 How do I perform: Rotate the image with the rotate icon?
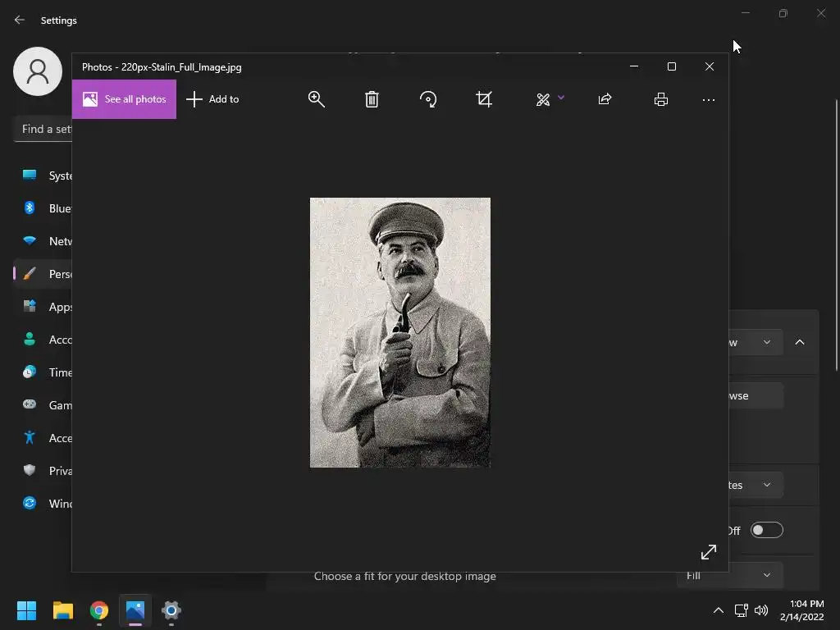click(x=428, y=99)
